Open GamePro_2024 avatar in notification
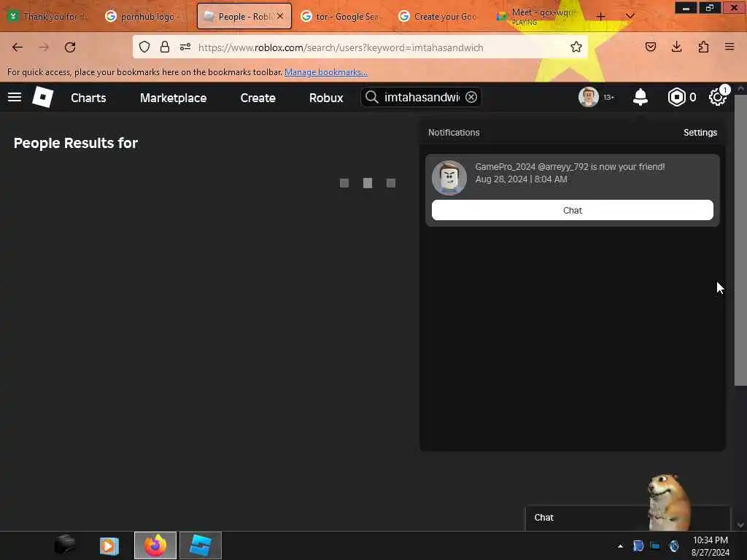The width and height of the screenshot is (747, 560). 449,178
